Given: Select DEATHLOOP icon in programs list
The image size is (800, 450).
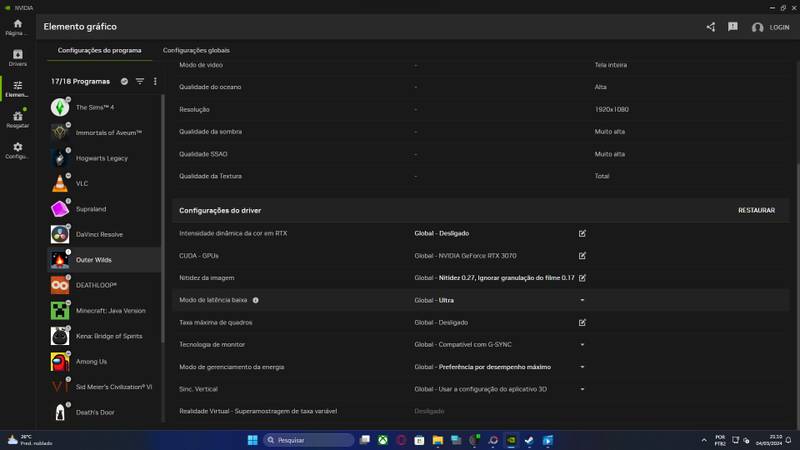Looking at the screenshot, I should 60,285.
